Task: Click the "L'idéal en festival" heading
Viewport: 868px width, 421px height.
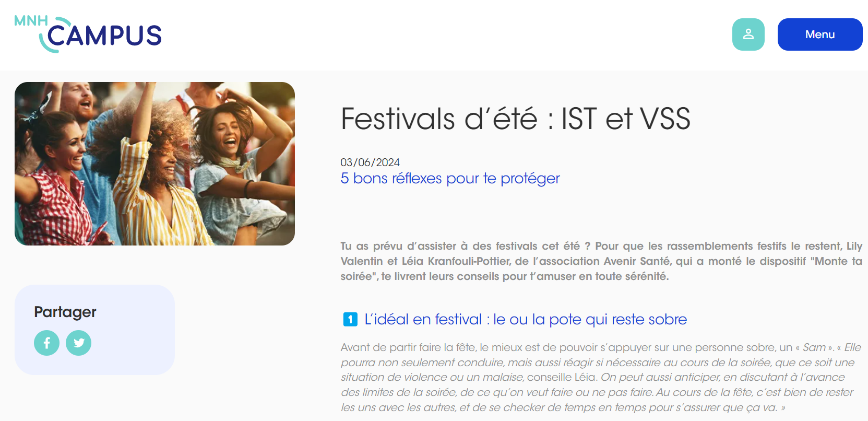Action: pyautogui.click(x=526, y=319)
